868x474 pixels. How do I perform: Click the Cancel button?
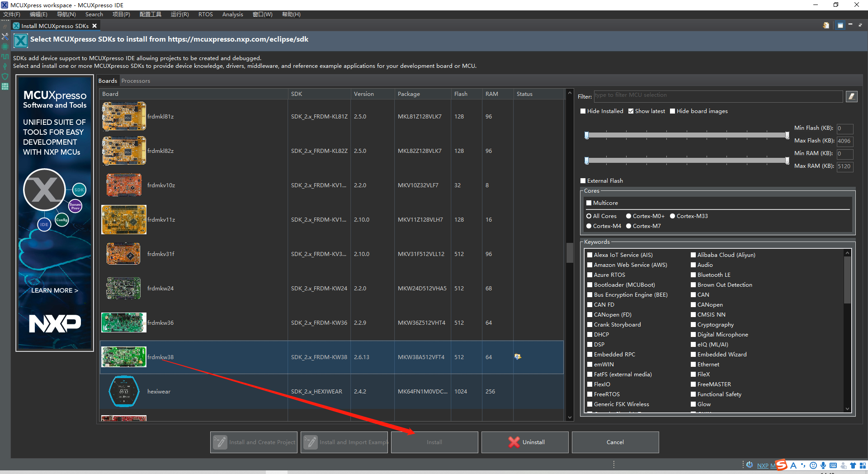click(x=615, y=442)
